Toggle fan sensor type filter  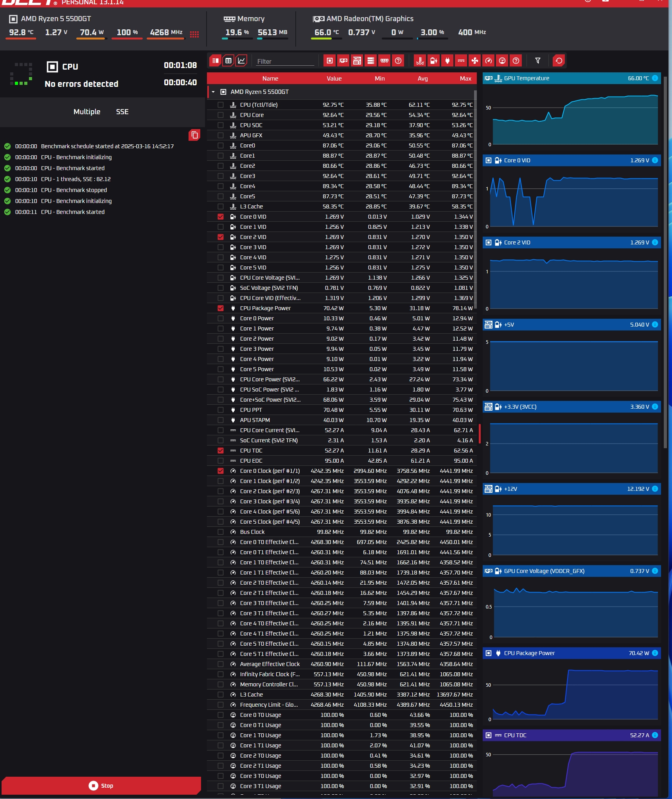pyautogui.click(x=475, y=61)
